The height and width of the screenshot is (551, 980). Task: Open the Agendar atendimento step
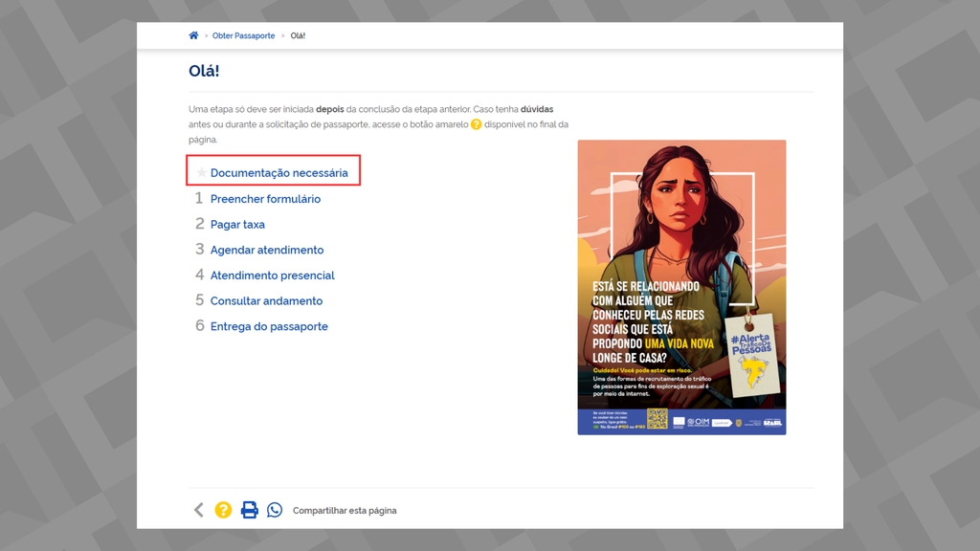pyautogui.click(x=266, y=250)
